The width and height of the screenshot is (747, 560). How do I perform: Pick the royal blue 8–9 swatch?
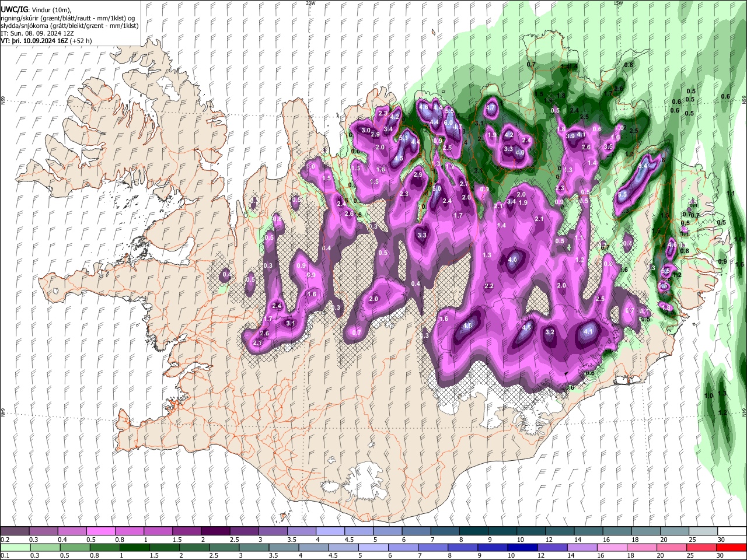463,547
